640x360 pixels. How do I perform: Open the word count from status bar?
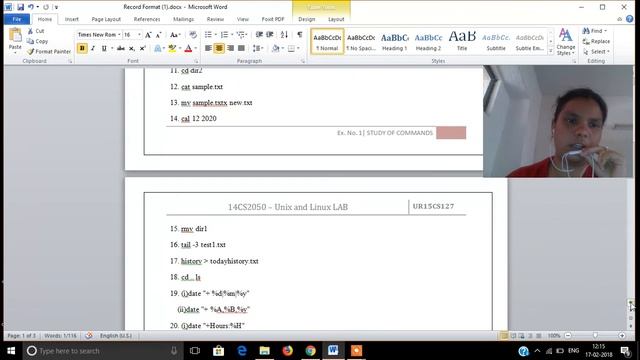pyautogui.click(x=60, y=336)
